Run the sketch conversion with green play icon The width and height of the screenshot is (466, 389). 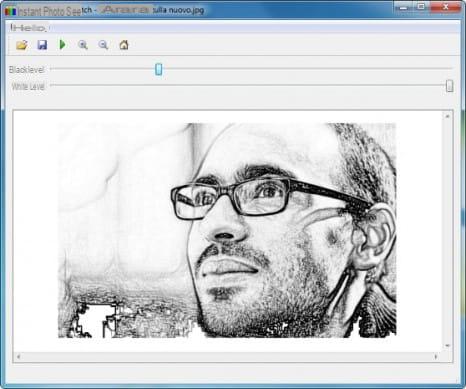tap(62, 44)
